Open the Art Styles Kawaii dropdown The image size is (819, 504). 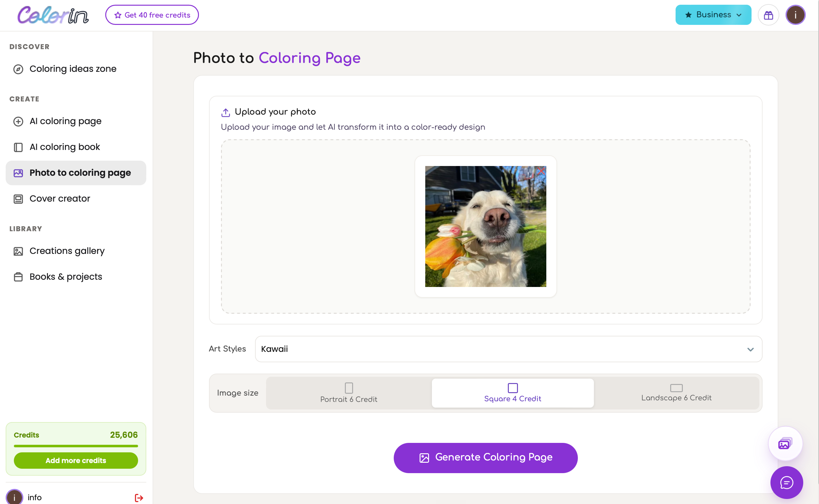[508, 349]
